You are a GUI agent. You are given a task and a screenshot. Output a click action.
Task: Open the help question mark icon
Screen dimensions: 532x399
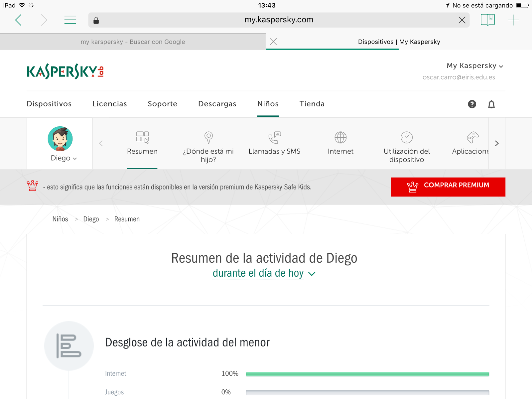click(x=472, y=104)
